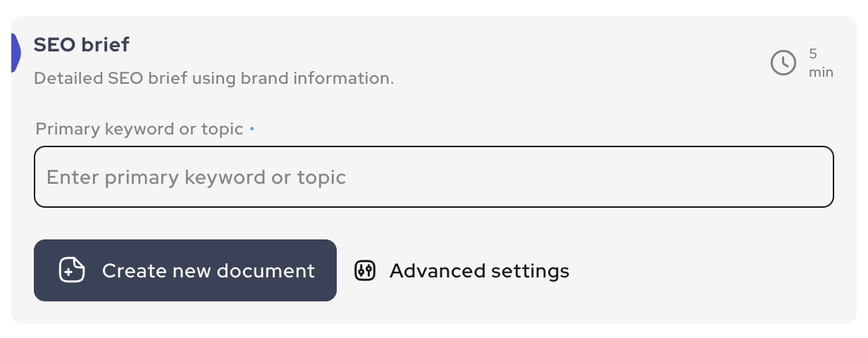Click the word 'min' under the 5

tap(821, 72)
